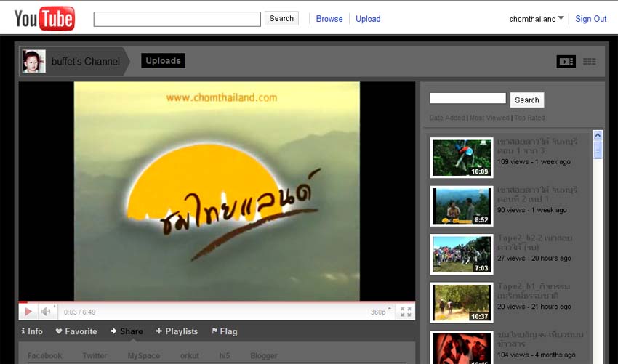The width and height of the screenshot is (618, 364).
Task: Share video on orkut
Action: tap(190, 356)
